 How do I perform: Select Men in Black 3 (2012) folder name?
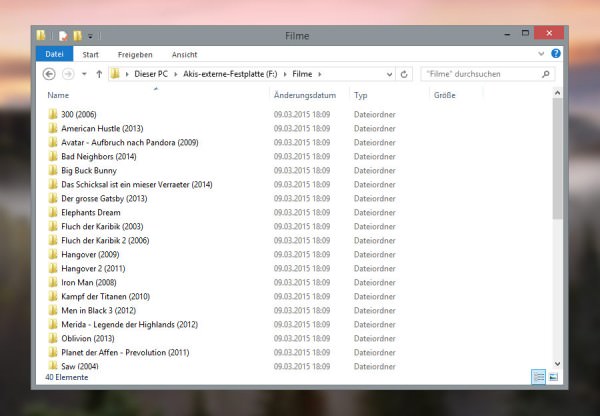click(99, 310)
